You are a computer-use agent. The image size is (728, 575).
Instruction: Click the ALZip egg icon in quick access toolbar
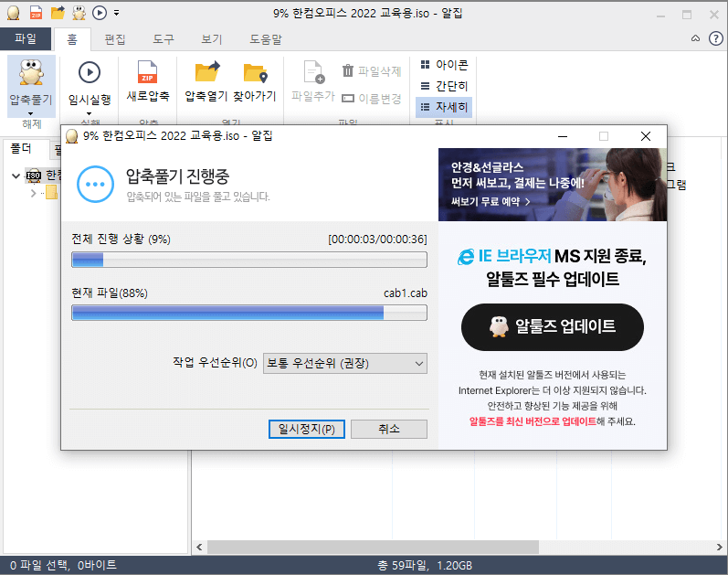[14, 13]
